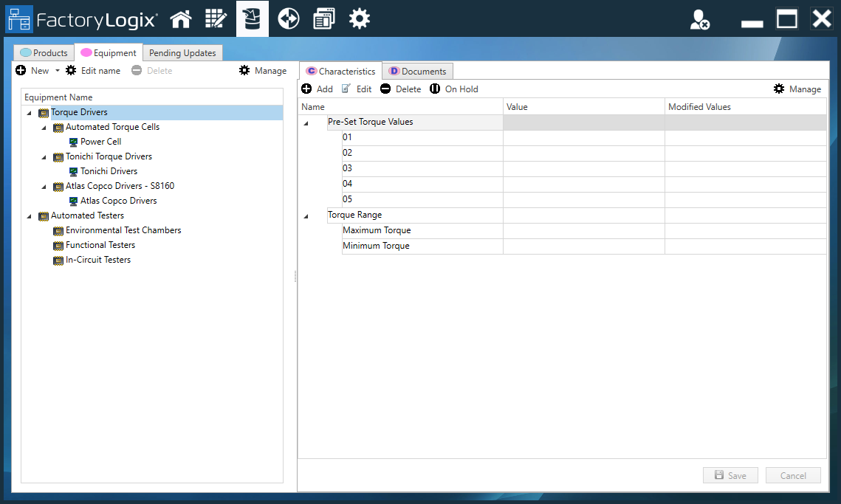Select characteristic row 05

pyautogui.click(x=584, y=200)
